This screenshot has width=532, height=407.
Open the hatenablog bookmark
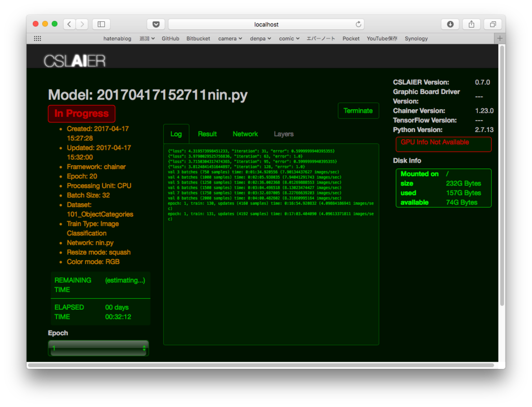point(117,38)
